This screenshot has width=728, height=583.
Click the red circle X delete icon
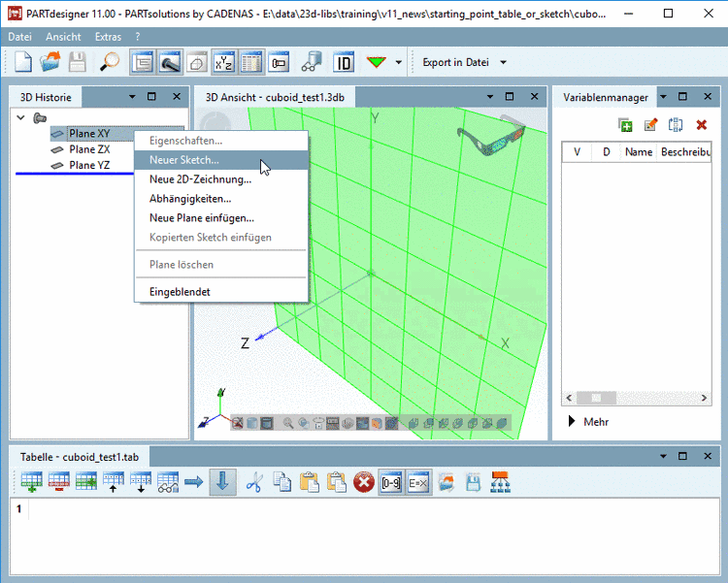364,482
